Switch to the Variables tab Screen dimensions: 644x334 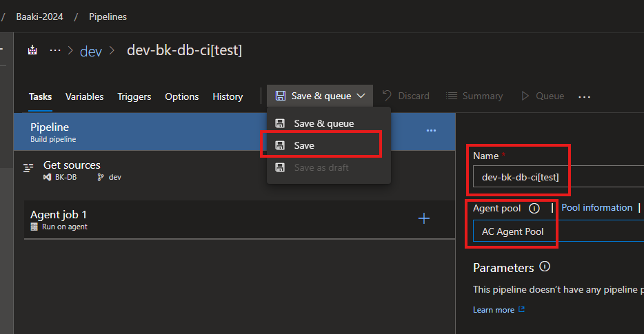[85, 96]
